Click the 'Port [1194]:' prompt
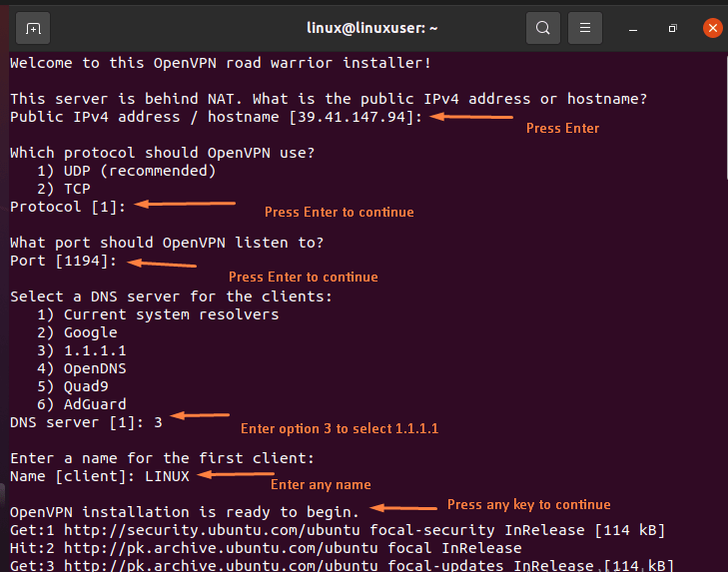The image size is (728, 572). pyautogui.click(x=64, y=261)
